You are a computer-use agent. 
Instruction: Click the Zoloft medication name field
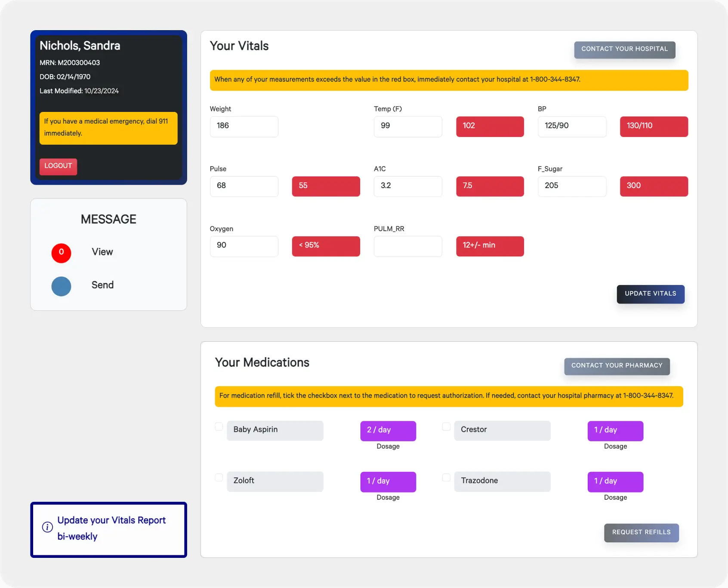(x=275, y=482)
